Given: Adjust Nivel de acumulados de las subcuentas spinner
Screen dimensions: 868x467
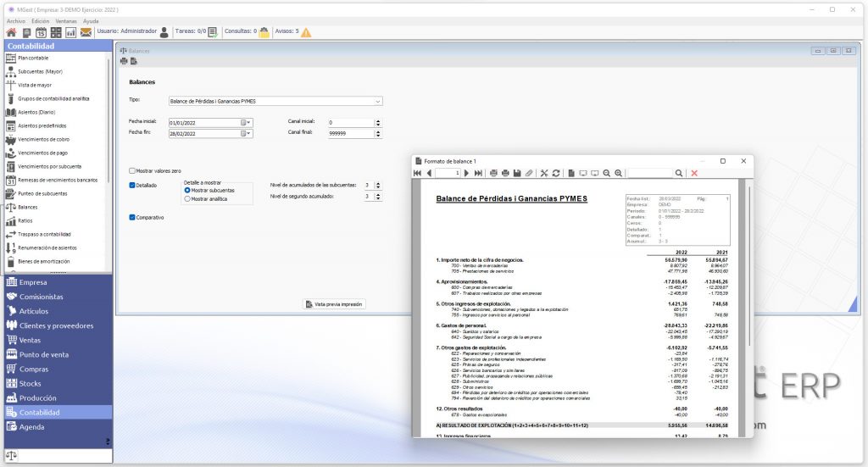Looking at the screenshot, I should 378,186.
